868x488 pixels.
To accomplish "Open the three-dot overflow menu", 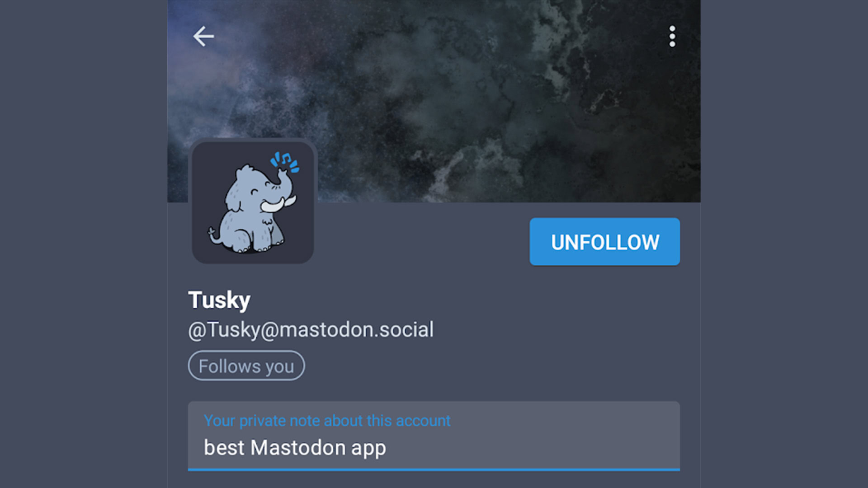I will pyautogui.click(x=672, y=36).
